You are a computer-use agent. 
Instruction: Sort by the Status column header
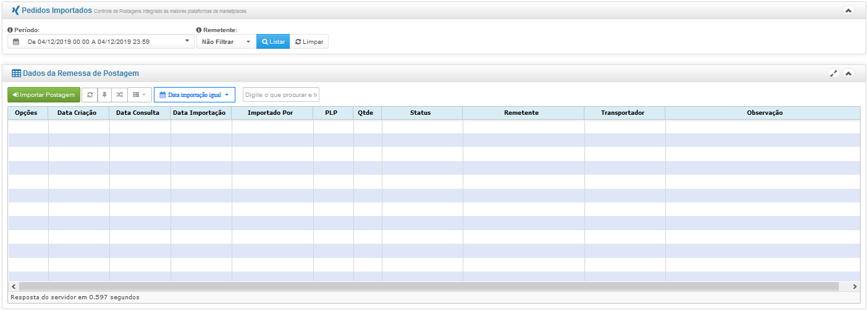[420, 113]
